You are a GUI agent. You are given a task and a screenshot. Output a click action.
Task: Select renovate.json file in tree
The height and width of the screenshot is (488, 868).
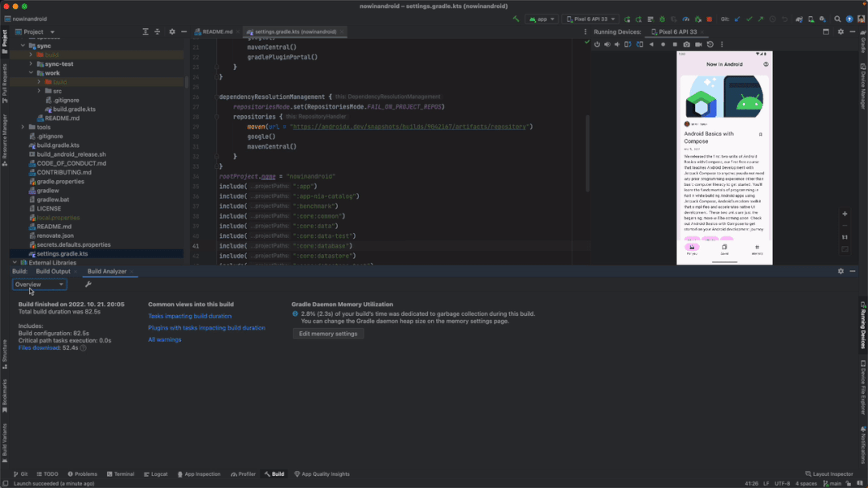[x=55, y=236]
